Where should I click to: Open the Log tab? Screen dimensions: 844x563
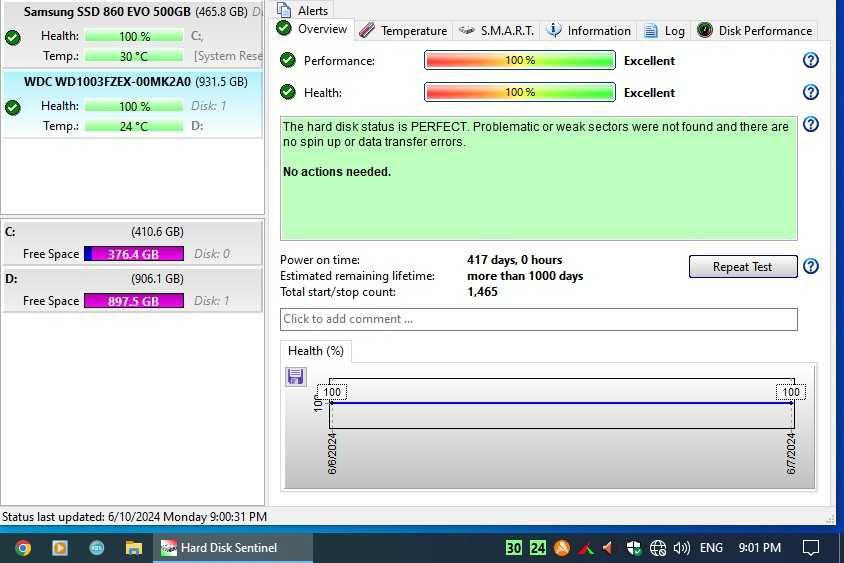tap(664, 31)
